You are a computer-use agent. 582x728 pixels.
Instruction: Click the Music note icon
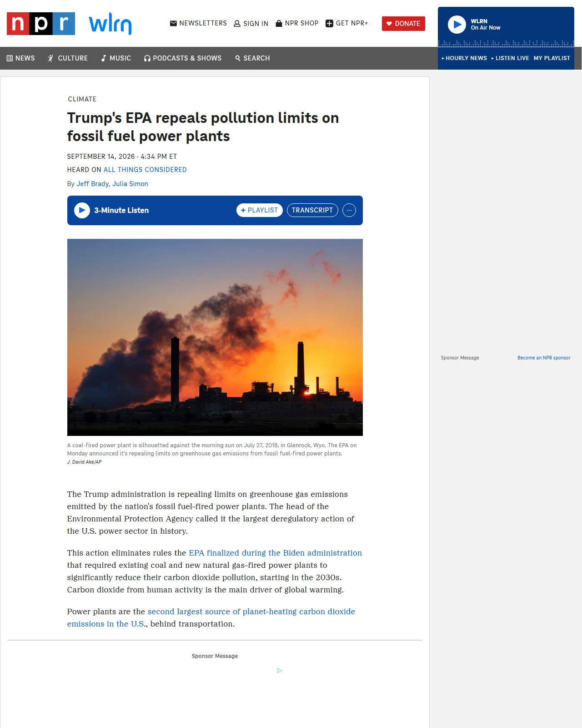pos(104,58)
